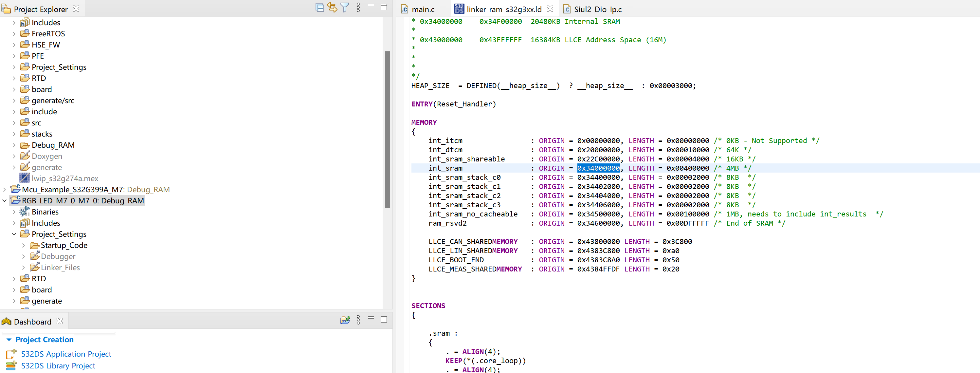Viewport: 980px width, 373px height.
Task: Open Project Explorer view menu dots
Action: pos(358,8)
